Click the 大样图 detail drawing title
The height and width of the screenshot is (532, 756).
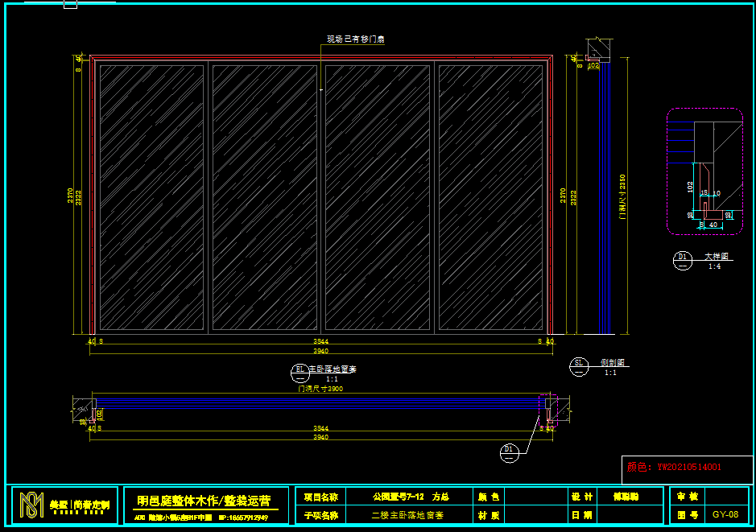click(x=716, y=257)
